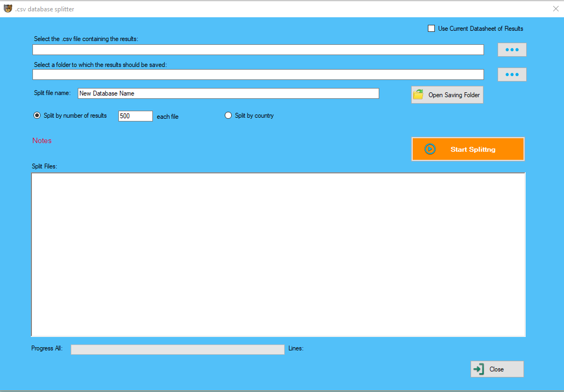Click the results-per-file field showing 500
The width and height of the screenshot is (564, 392).
coord(135,116)
